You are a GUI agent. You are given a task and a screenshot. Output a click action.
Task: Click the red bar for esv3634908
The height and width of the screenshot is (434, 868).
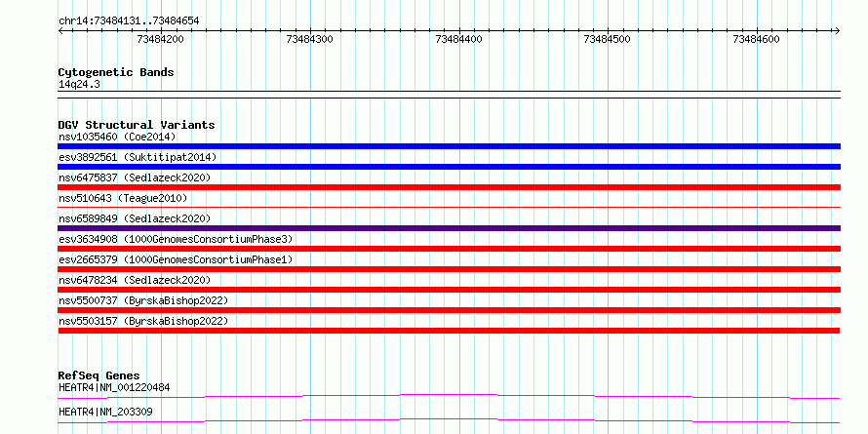(x=449, y=249)
